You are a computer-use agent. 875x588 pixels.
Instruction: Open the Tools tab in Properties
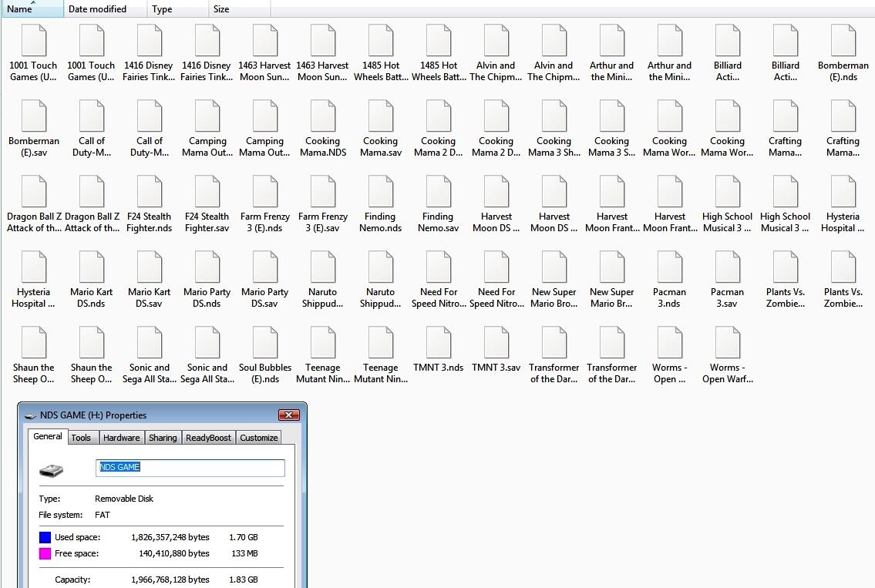[81, 438]
